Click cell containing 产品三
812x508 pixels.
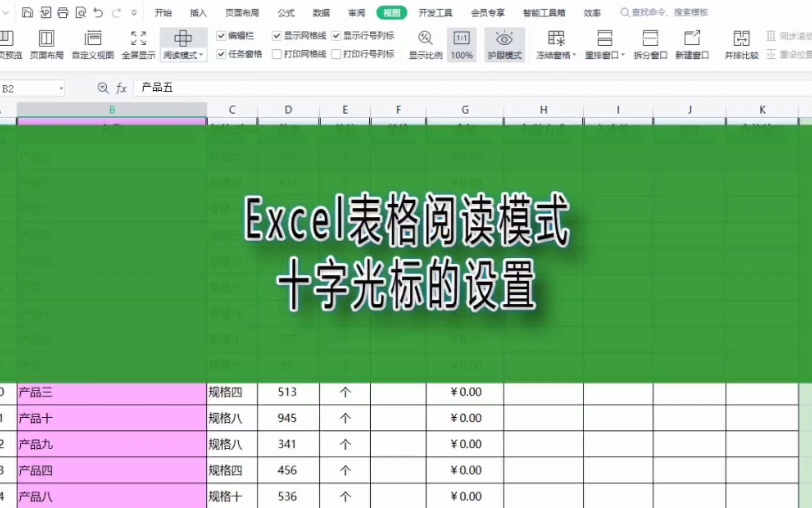tap(112, 392)
